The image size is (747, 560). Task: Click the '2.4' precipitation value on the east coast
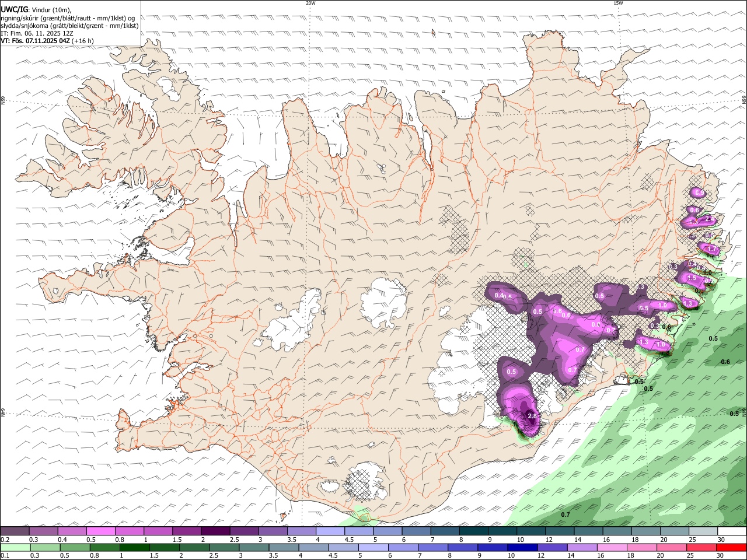[x=710, y=219]
